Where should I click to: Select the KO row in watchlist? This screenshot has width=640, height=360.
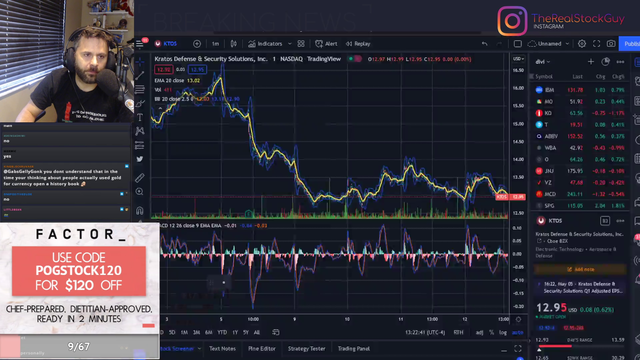pyautogui.click(x=580, y=113)
